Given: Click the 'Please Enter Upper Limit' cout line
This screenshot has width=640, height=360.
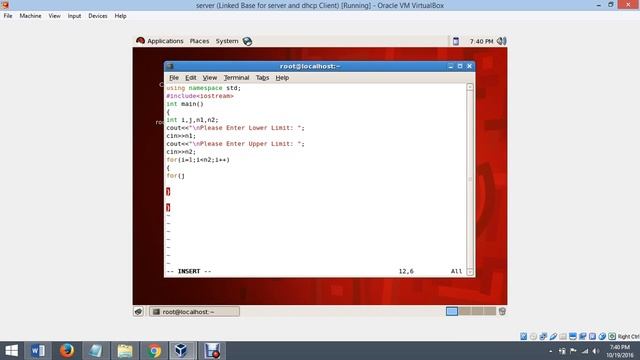Looking at the screenshot, I should 236,144.
